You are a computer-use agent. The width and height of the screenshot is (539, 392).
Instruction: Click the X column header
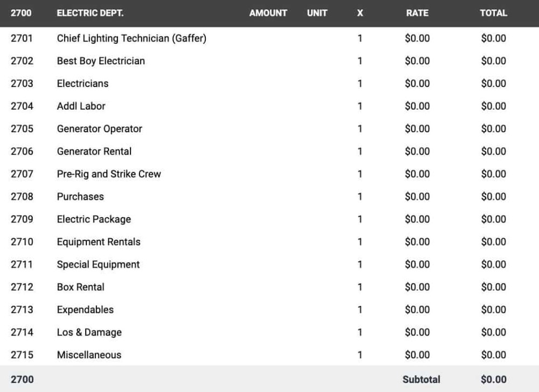[360, 13]
